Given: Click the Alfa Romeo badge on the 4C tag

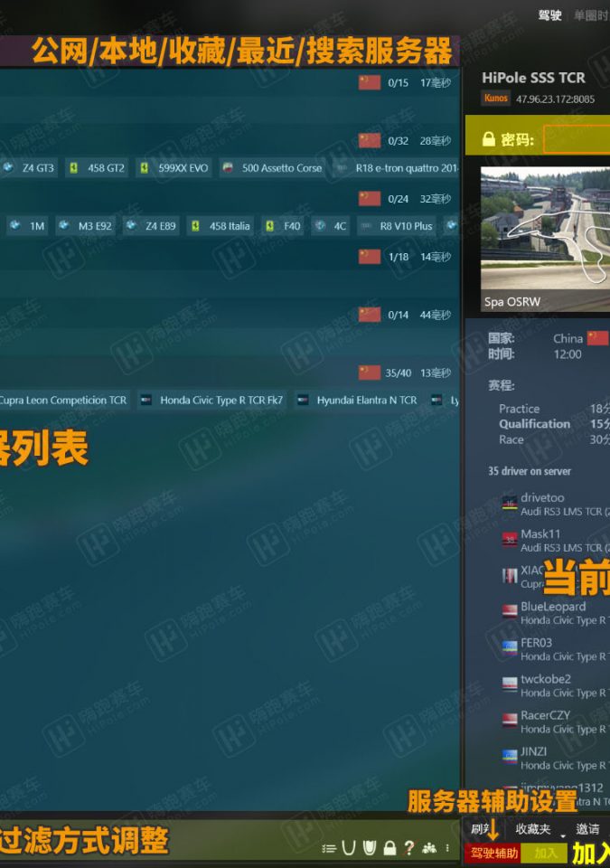Looking at the screenshot, I should [320, 225].
